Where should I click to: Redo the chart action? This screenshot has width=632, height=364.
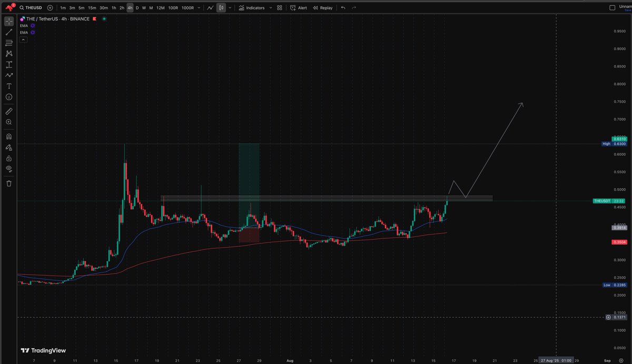click(x=354, y=8)
